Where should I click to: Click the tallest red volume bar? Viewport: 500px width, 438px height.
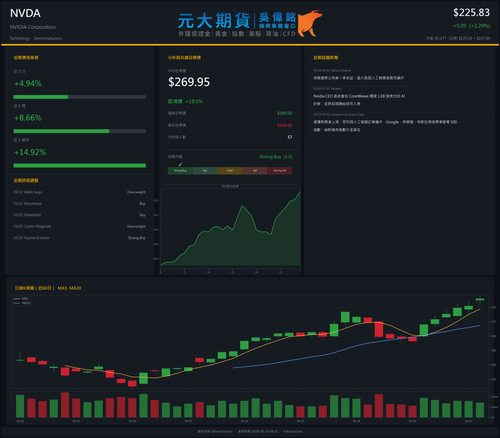point(65,405)
